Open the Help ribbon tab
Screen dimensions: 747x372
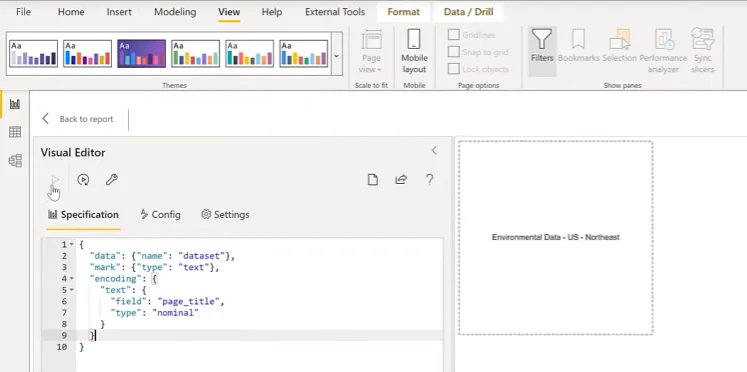[x=272, y=12]
